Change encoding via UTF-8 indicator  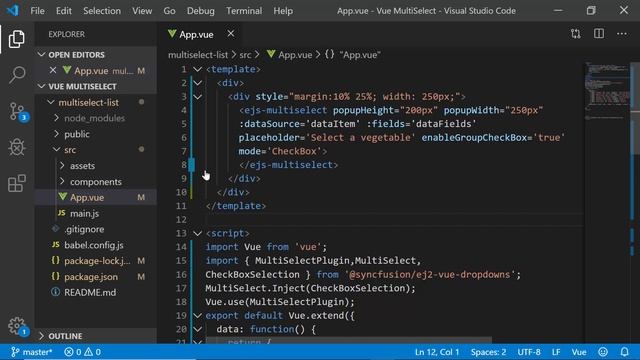[x=529, y=352]
